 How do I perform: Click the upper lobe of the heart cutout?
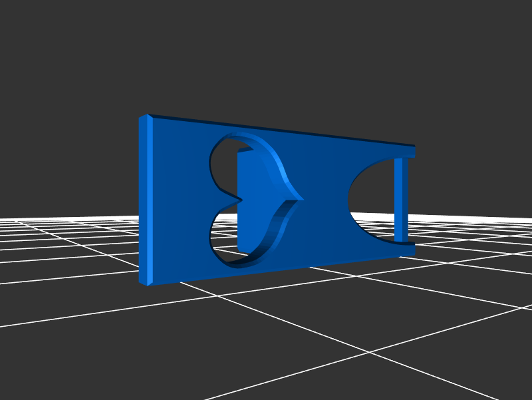click(223, 160)
